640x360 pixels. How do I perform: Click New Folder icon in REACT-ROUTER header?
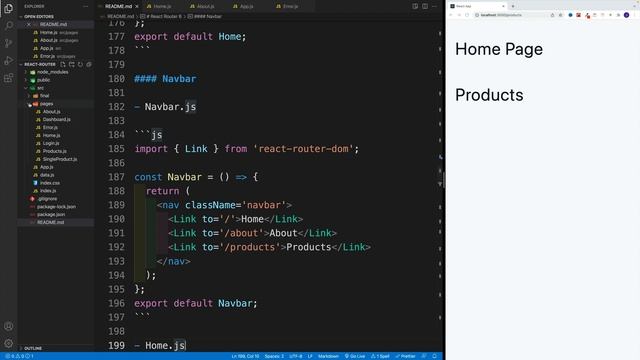[72, 64]
